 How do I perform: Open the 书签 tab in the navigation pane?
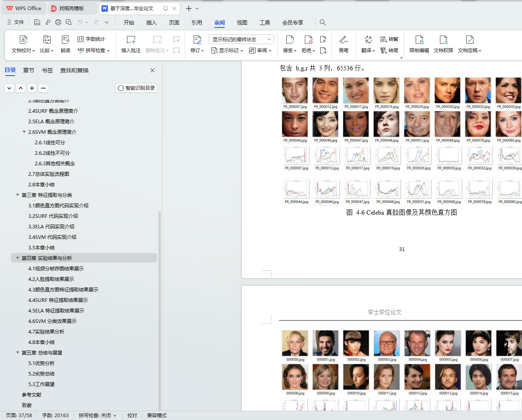click(47, 70)
